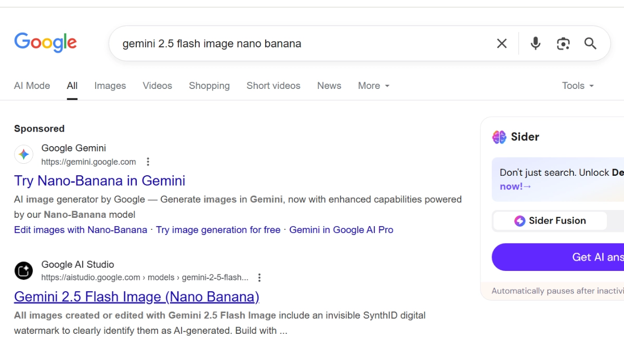Switch to the Images tab

click(x=110, y=86)
